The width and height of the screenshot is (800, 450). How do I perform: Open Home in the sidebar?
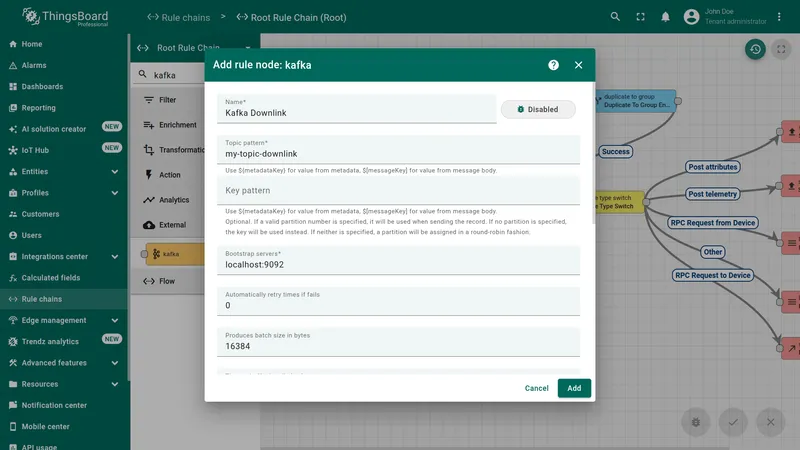coord(64,44)
